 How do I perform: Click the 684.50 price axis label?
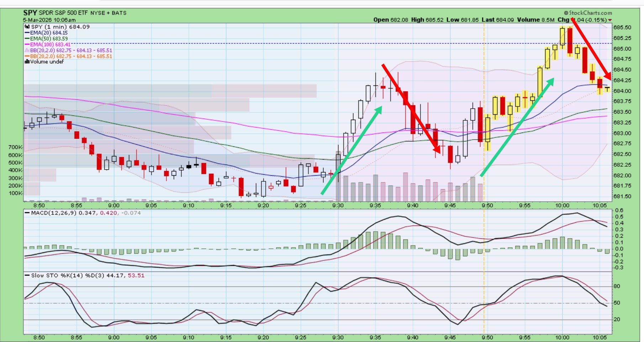(623, 70)
